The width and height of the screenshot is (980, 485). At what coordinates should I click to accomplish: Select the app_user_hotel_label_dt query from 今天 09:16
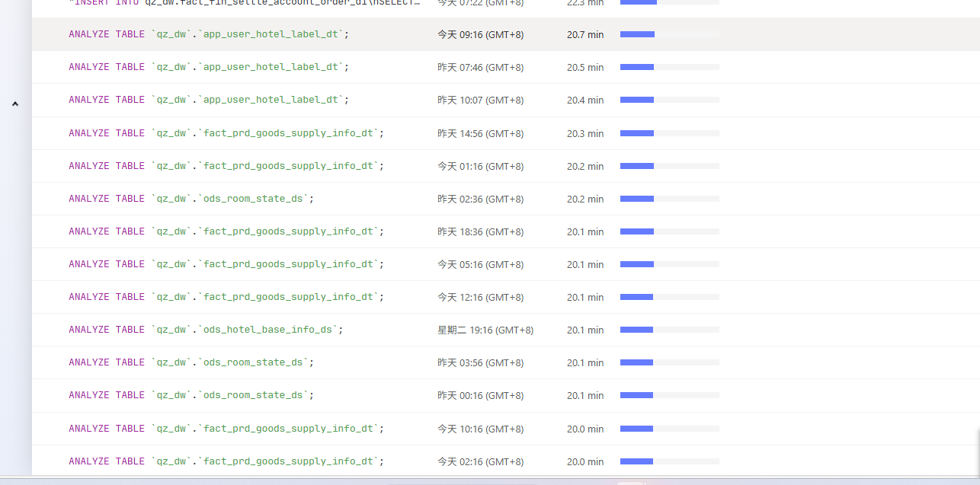click(209, 34)
